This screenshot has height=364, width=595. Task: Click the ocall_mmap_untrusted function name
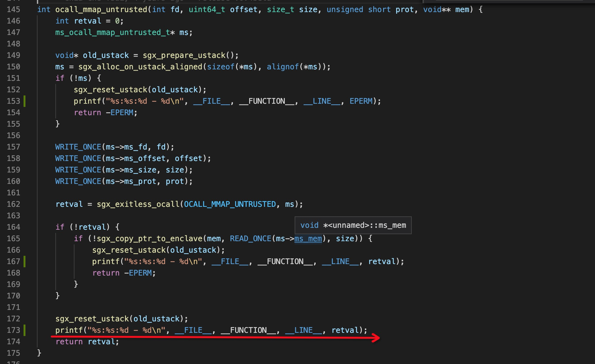click(x=101, y=10)
